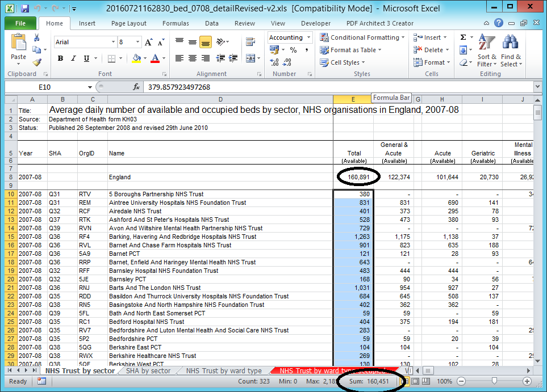Open the Accounting number format dropdown
This screenshot has height=392, width=547.
coord(309,37)
